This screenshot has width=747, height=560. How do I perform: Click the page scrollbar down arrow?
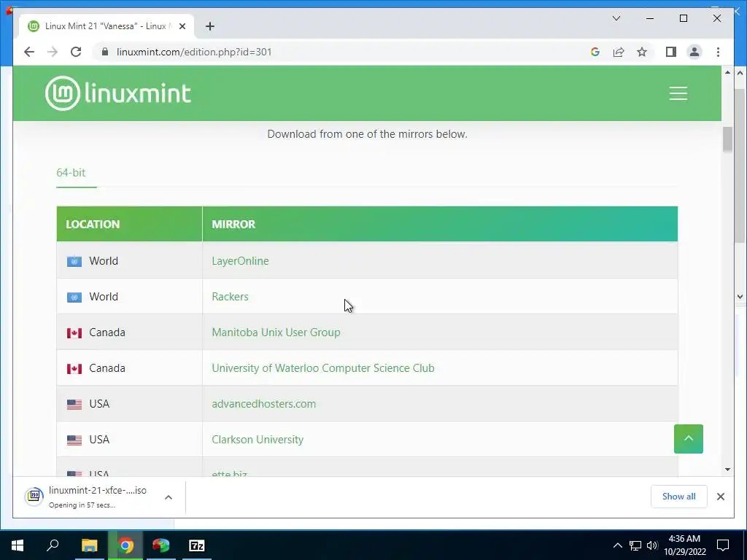[727, 469]
